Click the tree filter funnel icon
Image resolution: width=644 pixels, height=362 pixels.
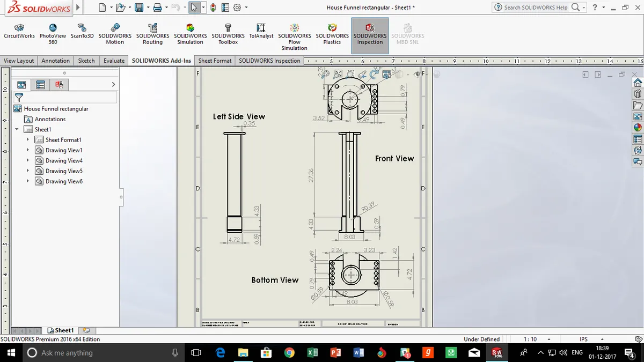19,97
